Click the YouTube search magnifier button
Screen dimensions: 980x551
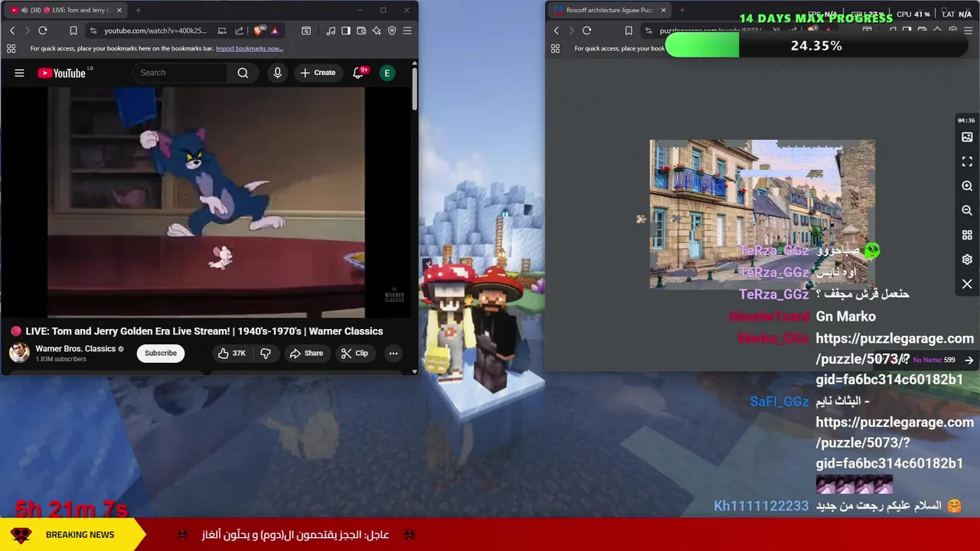click(x=243, y=73)
